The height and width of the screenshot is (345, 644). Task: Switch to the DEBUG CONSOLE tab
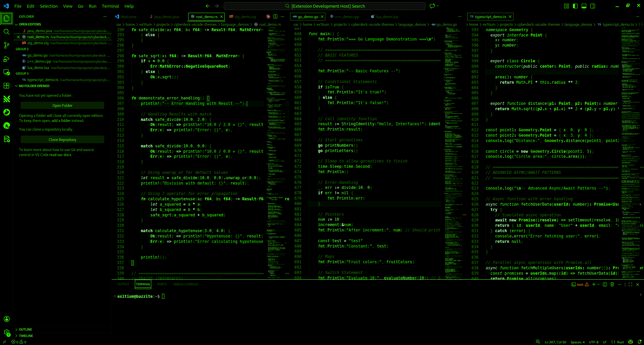(x=186, y=284)
